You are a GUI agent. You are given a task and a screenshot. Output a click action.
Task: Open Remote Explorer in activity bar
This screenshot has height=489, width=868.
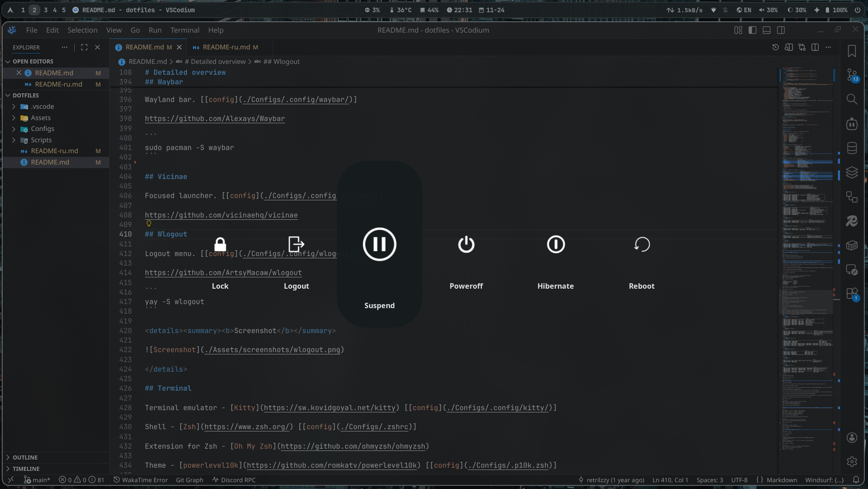click(x=852, y=270)
